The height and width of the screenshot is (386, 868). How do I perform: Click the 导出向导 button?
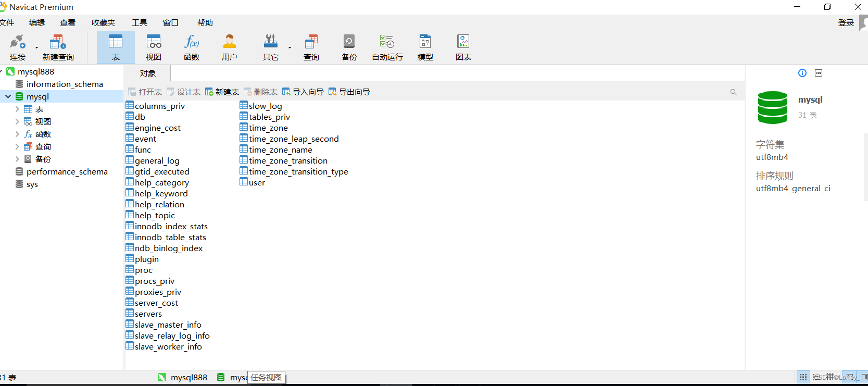click(x=349, y=92)
